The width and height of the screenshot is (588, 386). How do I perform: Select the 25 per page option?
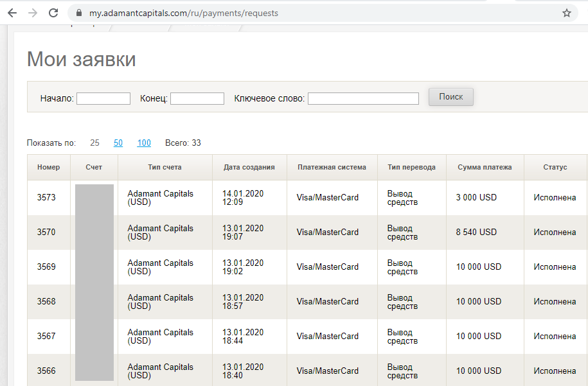click(94, 143)
